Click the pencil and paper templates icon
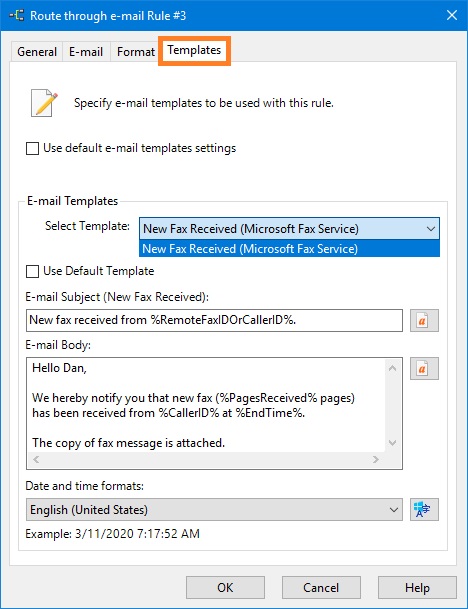The width and height of the screenshot is (468, 609). 44,103
